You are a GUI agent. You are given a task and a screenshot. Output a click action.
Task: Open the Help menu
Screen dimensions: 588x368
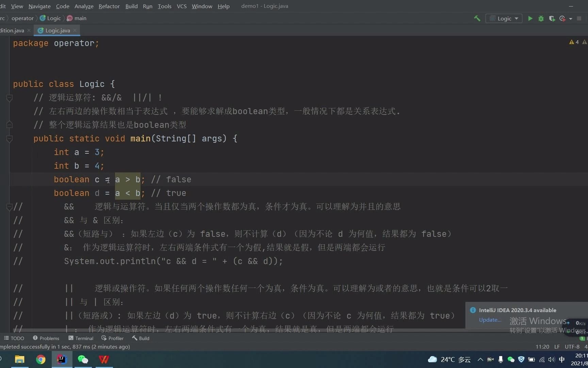(x=224, y=6)
